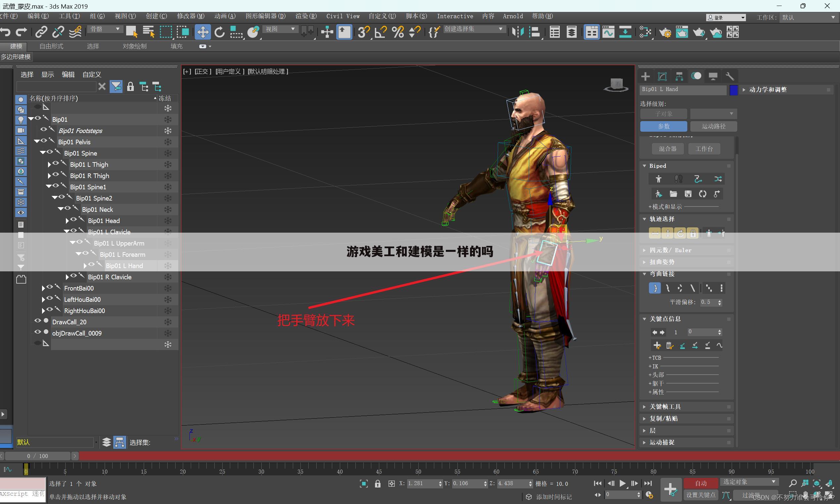Toggle the 3D Snaps icon
The image size is (840, 504).
pyautogui.click(x=364, y=32)
